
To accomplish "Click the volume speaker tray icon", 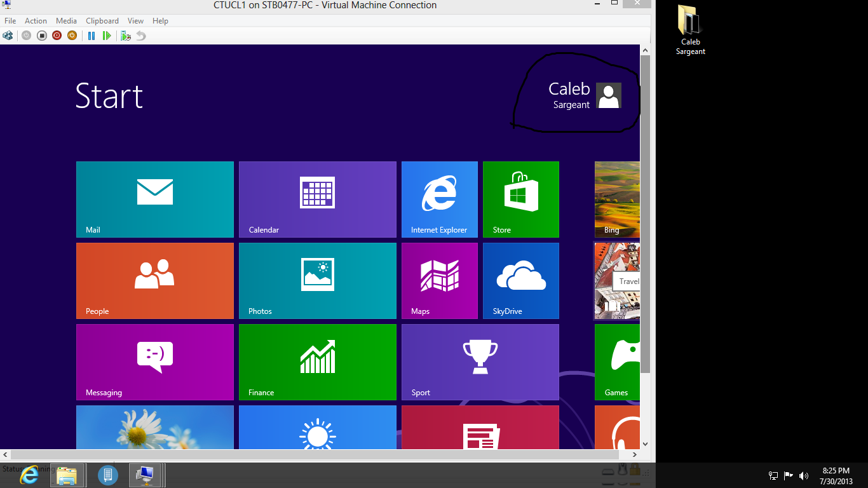I will pos(804,475).
